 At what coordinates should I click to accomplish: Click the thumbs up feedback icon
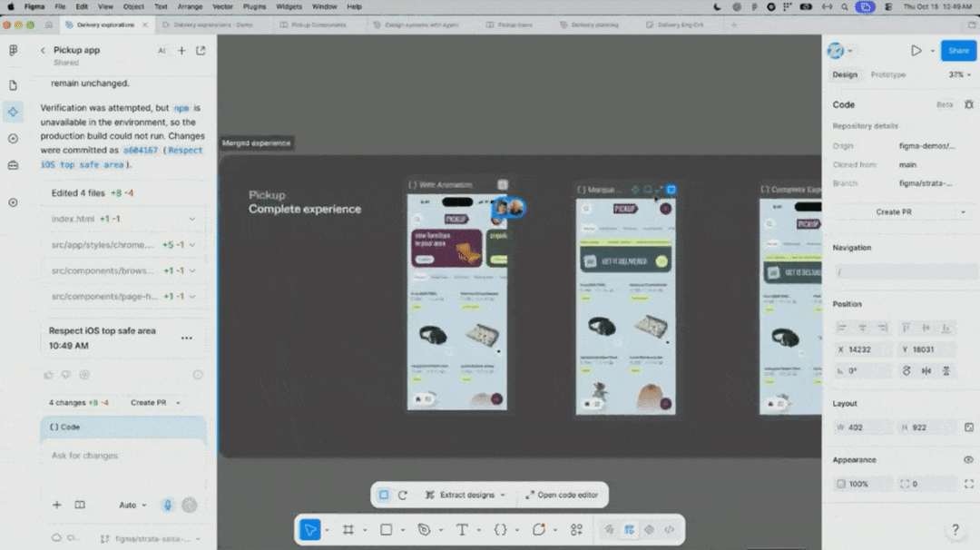tap(48, 375)
